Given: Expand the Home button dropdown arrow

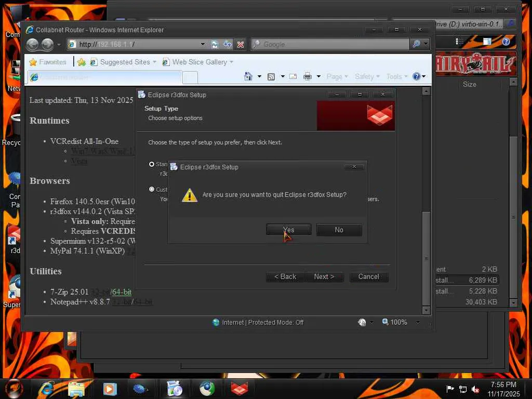Looking at the screenshot, I should (x=260, y=77).
